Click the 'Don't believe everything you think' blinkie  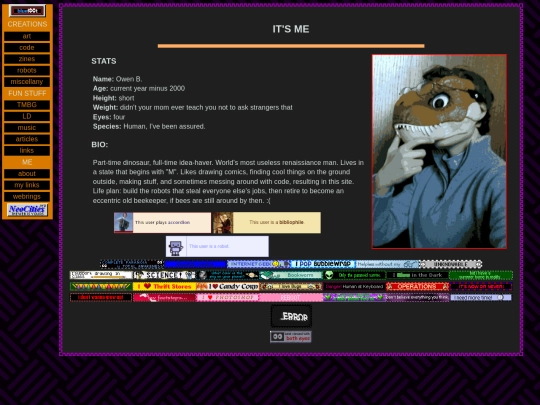417,297
